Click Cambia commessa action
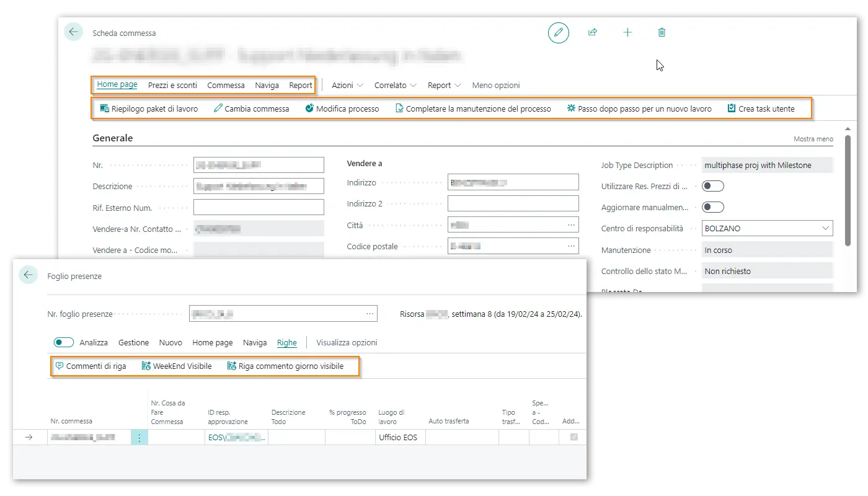The height and width of the screenshot is (496, 868). click(251, 108)
